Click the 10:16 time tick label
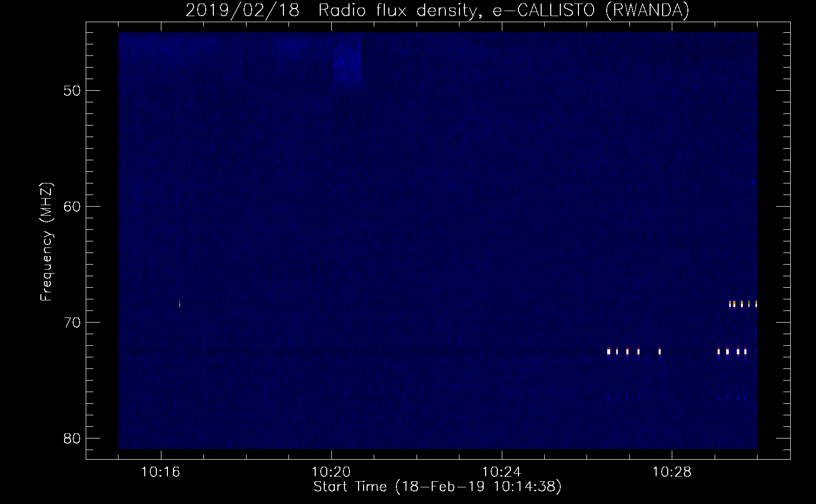816x504 pixels. [x=160, y=472]
